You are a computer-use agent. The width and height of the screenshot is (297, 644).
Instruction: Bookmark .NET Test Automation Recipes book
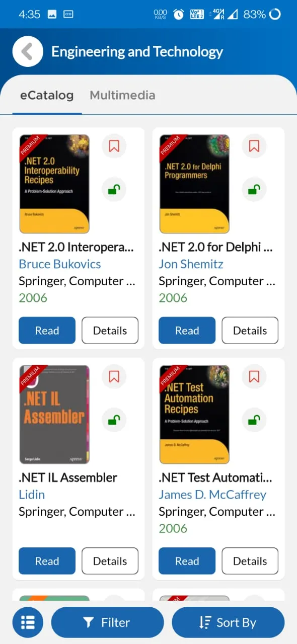coord(254,377)
